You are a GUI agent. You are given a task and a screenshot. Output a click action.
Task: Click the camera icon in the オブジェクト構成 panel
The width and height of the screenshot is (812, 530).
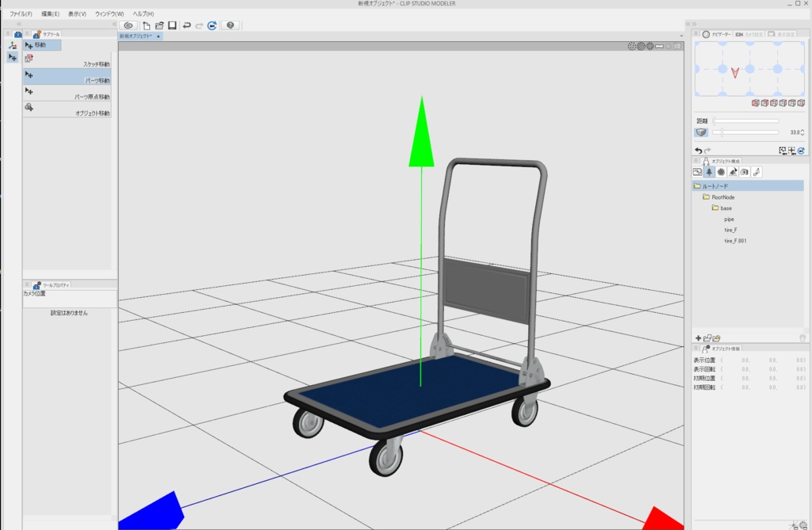click(x=744, y=172)
